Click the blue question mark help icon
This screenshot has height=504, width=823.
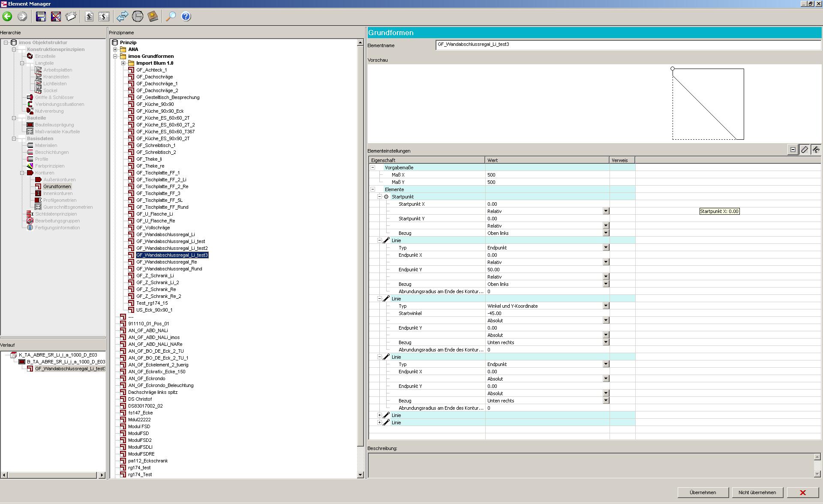click(x=186, y=17)
